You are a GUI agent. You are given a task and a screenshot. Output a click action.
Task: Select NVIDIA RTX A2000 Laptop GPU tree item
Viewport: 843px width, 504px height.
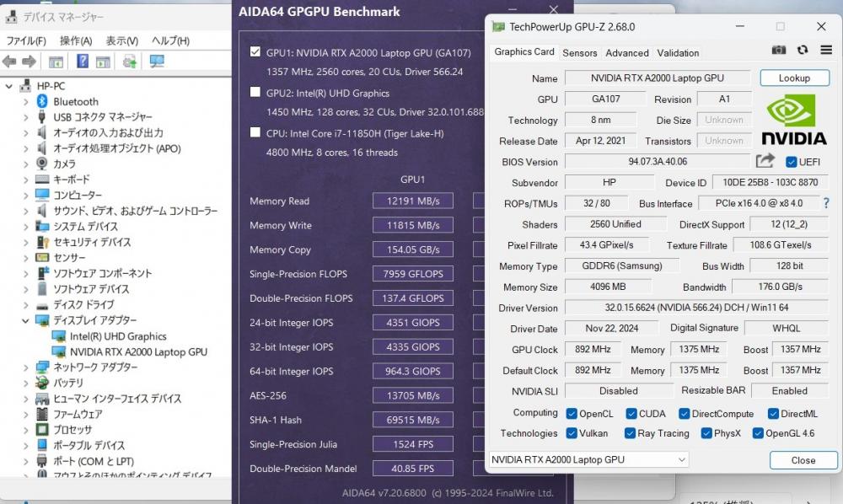click(x=138, y=351)
